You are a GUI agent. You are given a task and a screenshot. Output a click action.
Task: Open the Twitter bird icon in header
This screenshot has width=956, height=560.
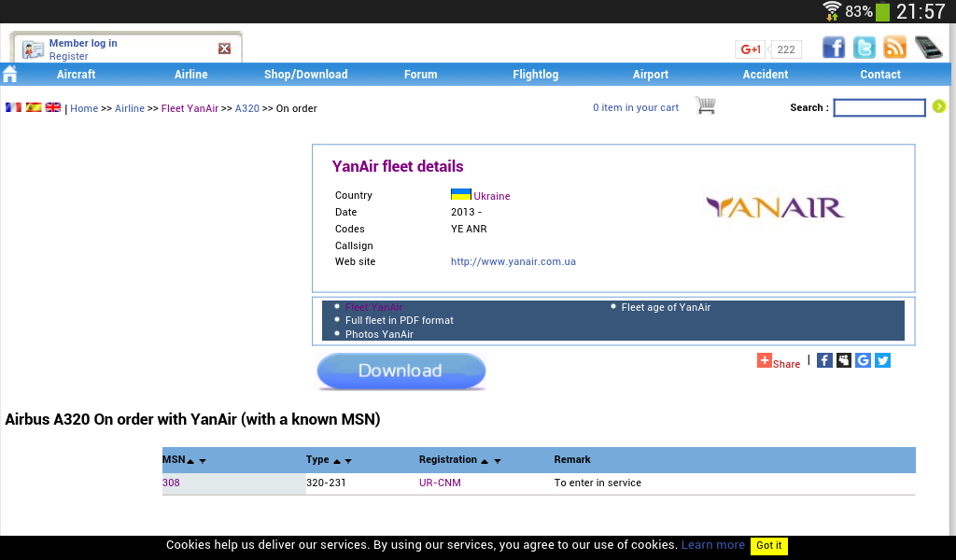(x=864, y=48)
